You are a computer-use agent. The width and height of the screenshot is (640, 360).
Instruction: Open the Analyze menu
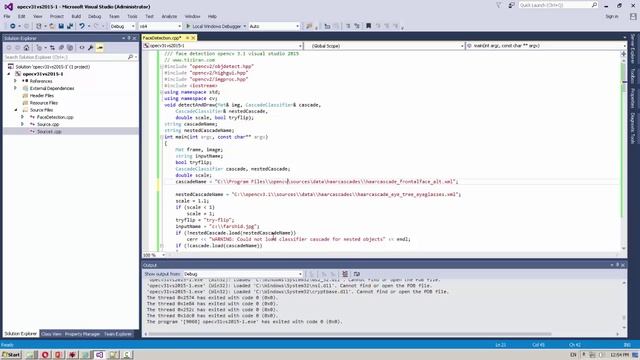click(169, 16)
